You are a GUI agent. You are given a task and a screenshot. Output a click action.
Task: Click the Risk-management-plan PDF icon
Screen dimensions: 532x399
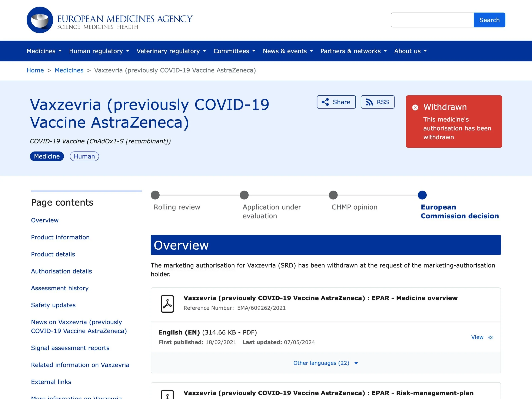[167, 395]
